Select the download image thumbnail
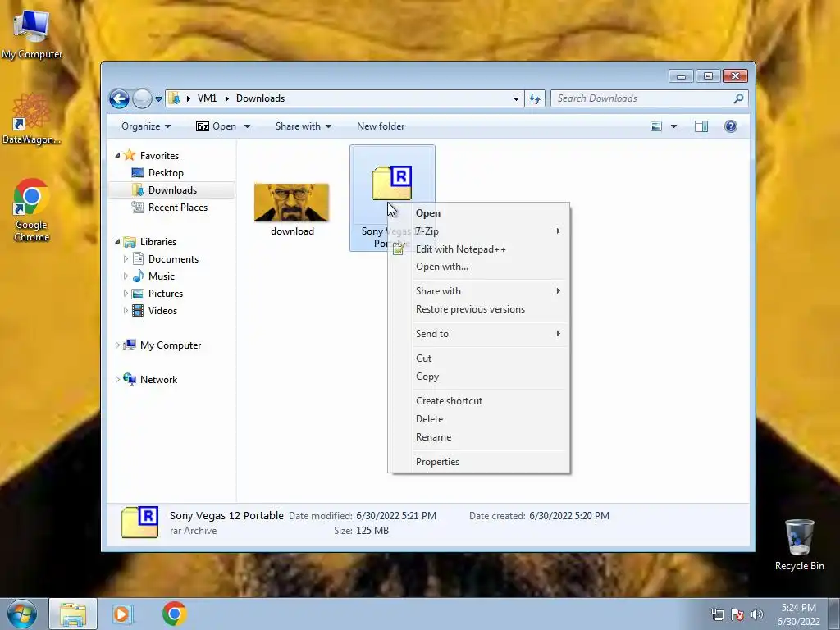Screen dimensions: 840x630 [291, 203]
